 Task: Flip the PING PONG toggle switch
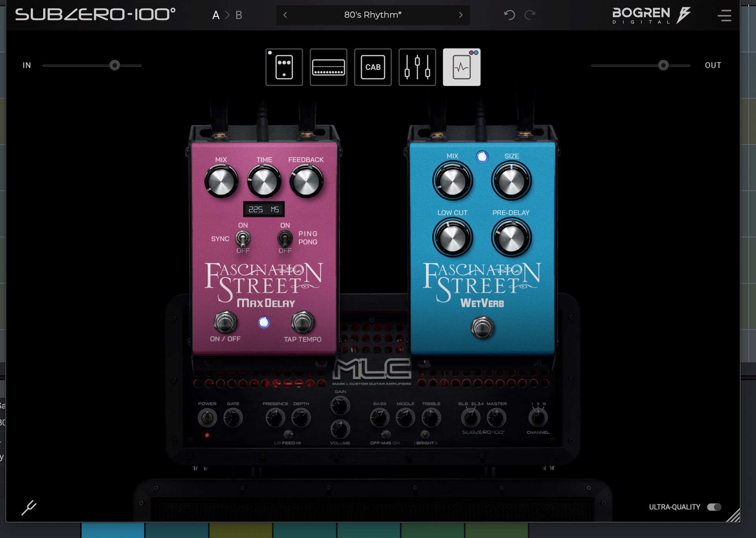coord(285,239)
